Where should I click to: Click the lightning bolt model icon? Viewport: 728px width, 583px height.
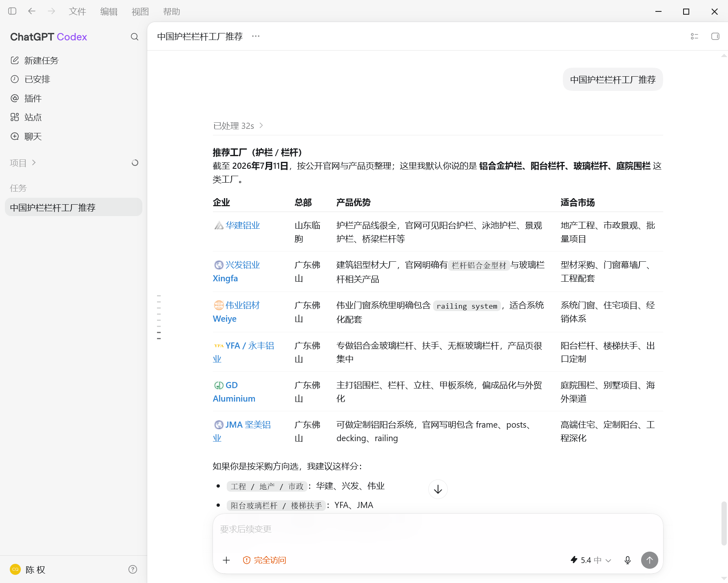point(574,560)
